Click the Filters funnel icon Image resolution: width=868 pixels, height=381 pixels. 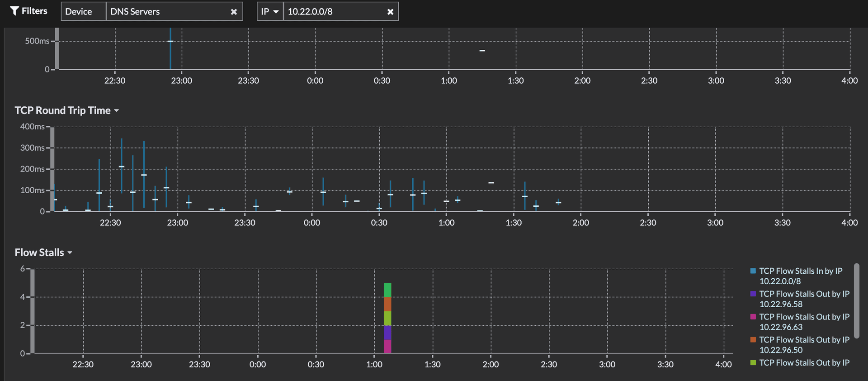pyautogui.click(x=14, y=11)
